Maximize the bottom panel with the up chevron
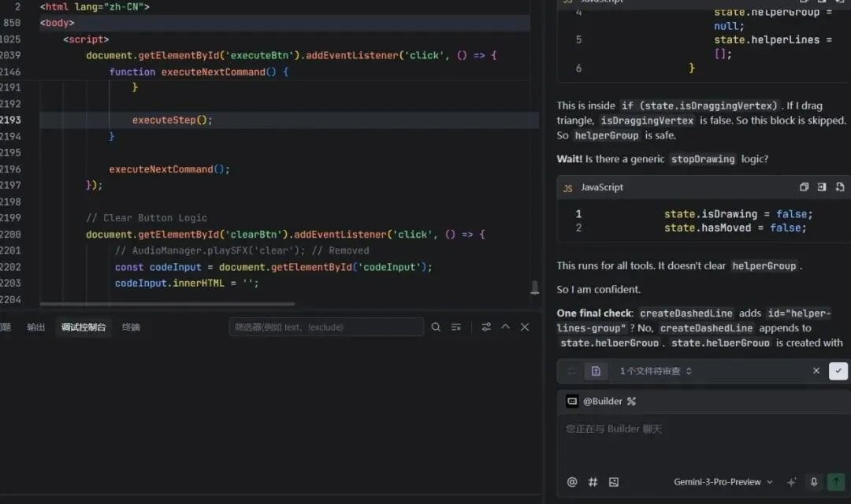The width and height of the screenshot is (851, 504). click(505, 327)
